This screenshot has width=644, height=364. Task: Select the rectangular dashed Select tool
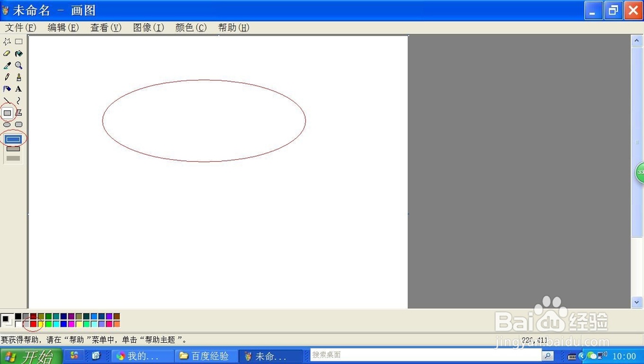tap(19, 41)
